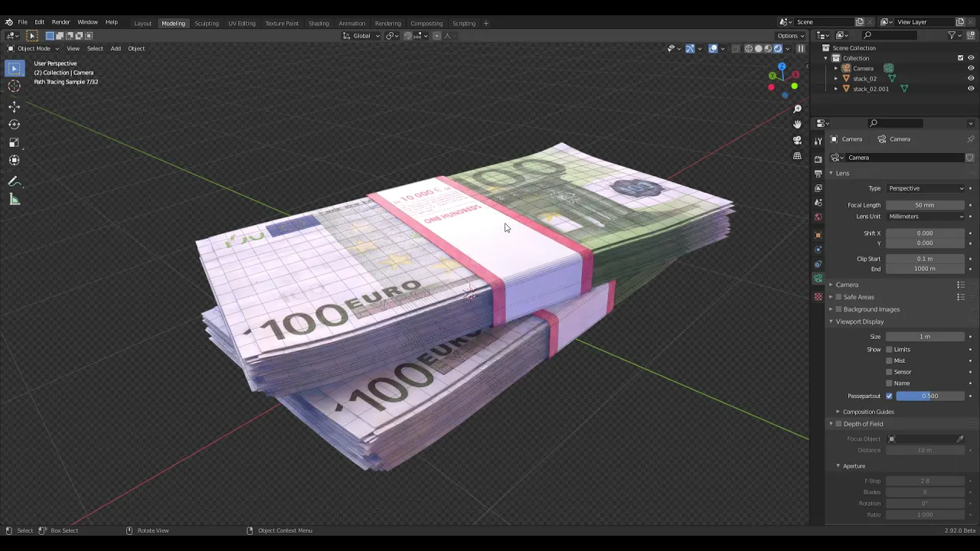Toggle camera view with the camera icon
Image resolution: width=980 pixels, height=551 pixels.
(797, 140)
